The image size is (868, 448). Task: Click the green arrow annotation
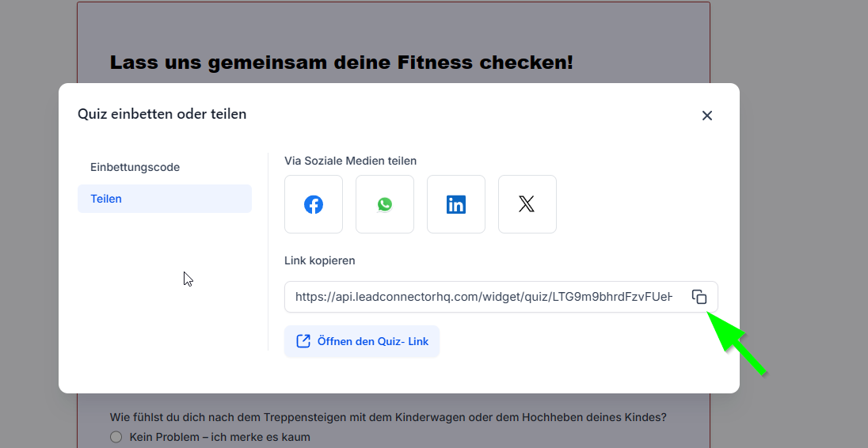(737, 344)
